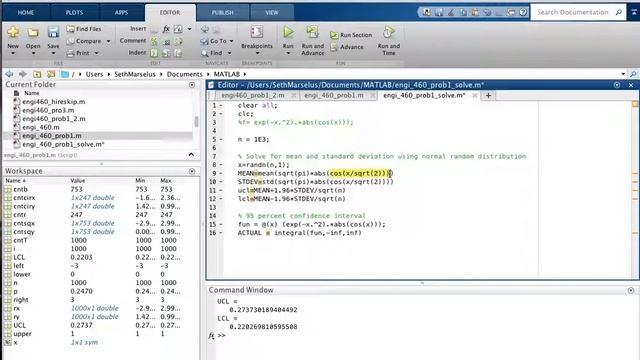Click Documents in path breadcrumb
The image size is (640, 360).
184,74
